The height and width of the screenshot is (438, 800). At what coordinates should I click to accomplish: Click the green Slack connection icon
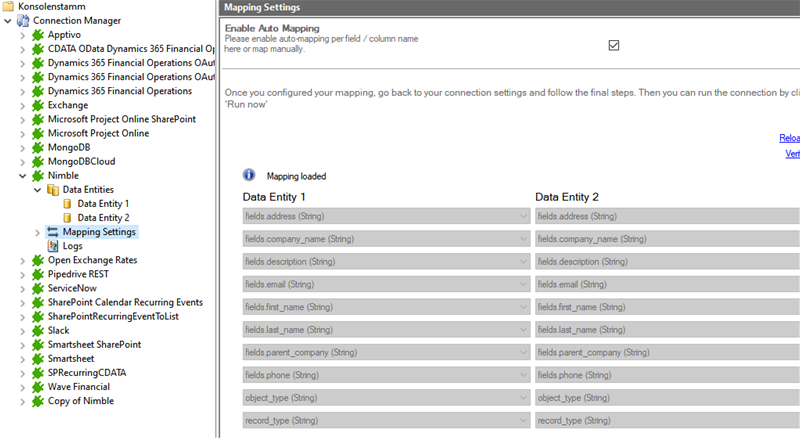point(38,330)
